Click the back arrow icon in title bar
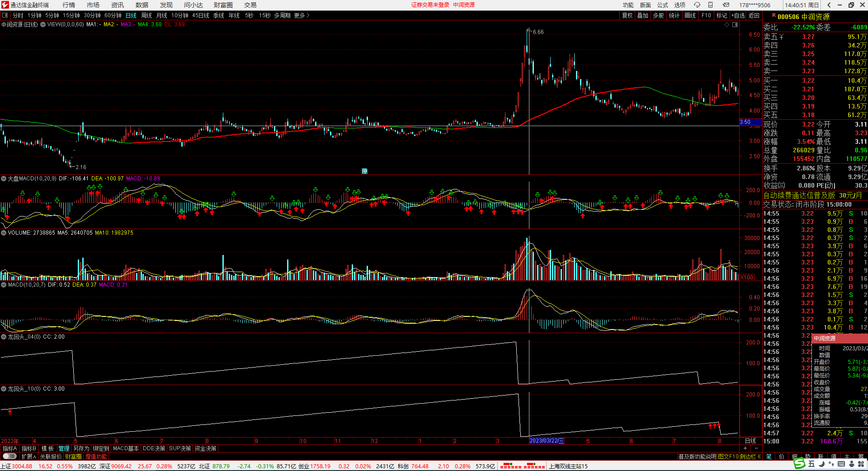868x471 pixels. (829, 5)
